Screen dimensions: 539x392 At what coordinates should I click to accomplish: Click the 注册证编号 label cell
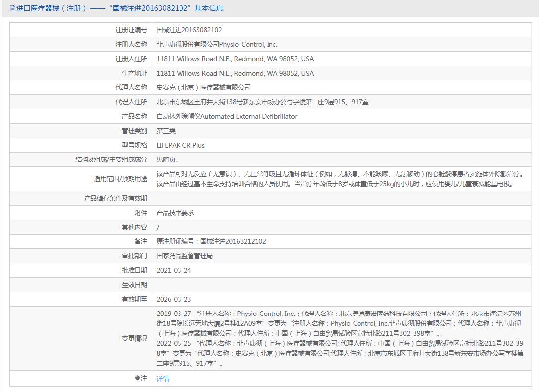click(81, 30)
